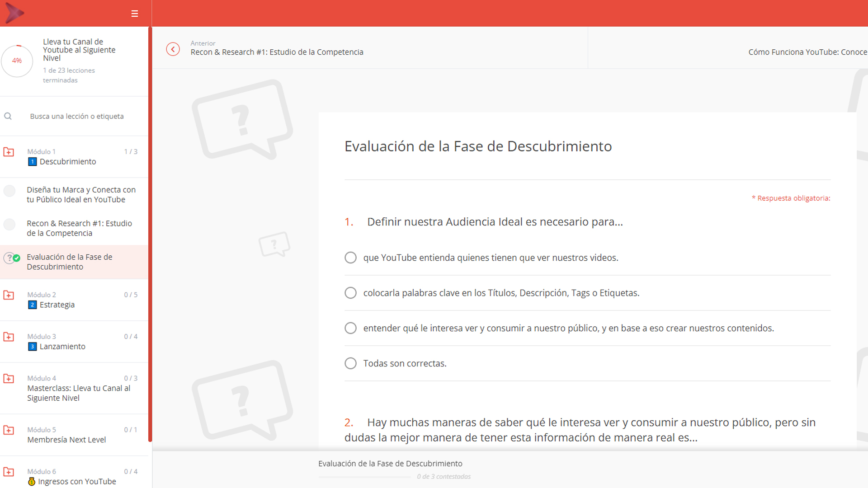This screenshot has height=488, width=868.
Task: Click the '0 / 3' count for Módulo 4
Action: (x=131, y=379)
